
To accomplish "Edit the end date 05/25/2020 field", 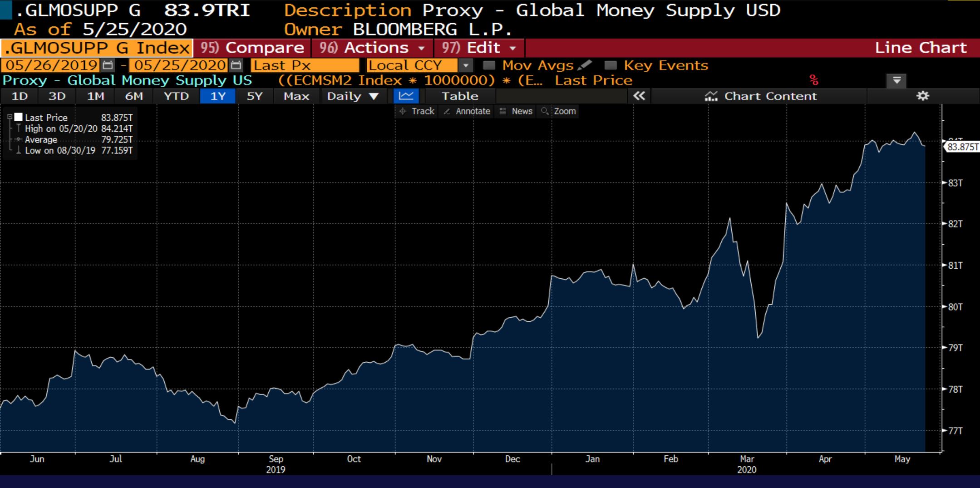I will click(179, 65).
